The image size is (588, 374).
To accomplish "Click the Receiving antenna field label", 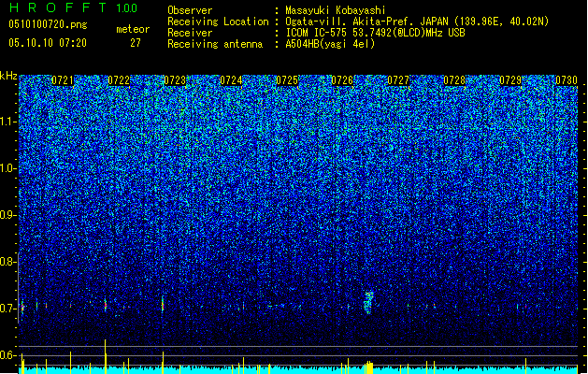I will 215,44.
